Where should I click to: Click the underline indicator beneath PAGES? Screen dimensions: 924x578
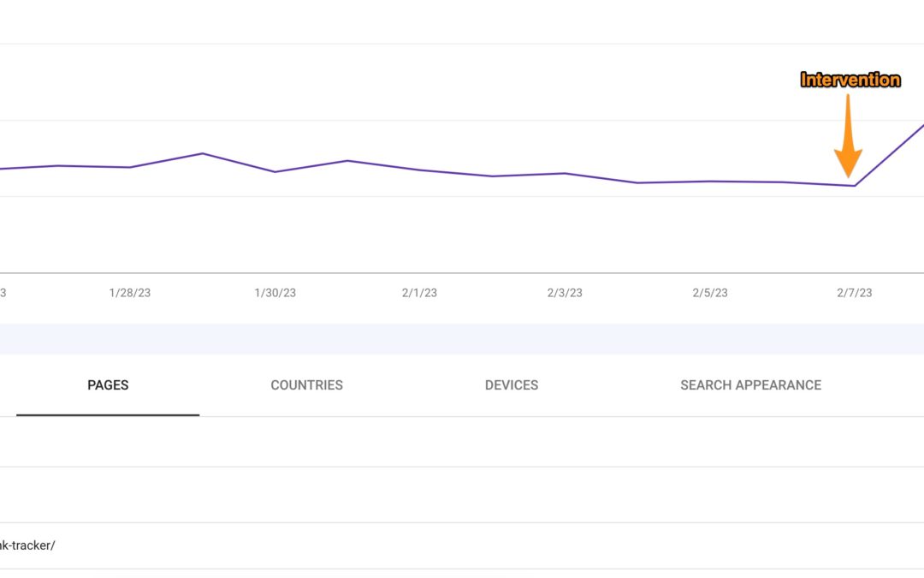click(x=108, y=415)
